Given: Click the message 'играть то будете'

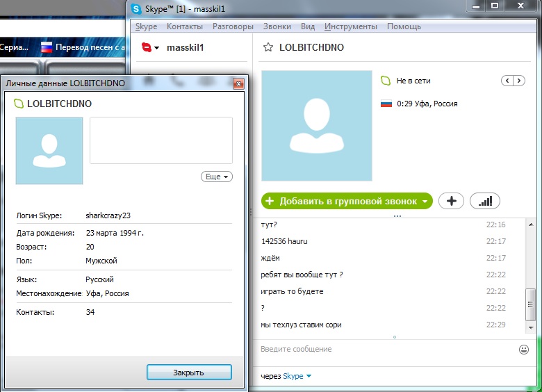Looking at the screenshot, I should pyautogui.click(x=292, y=291).
